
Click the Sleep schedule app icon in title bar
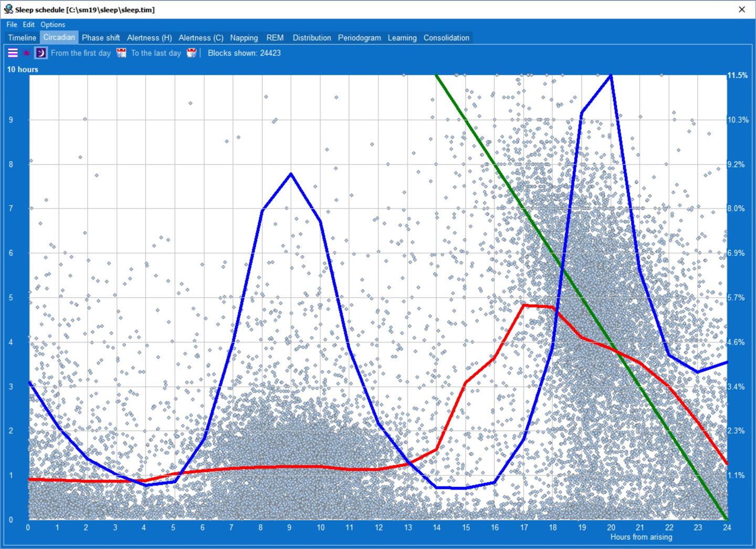(x=8, y=9)
